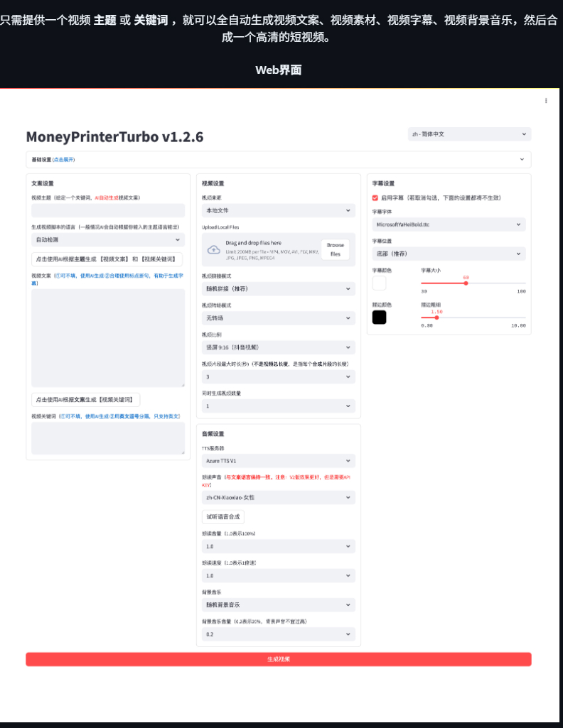Image resolution: width=563 pixels, height=728 pixels.
Task: Click 根据文案生成【视频关键词】 button
Action: 85,400
